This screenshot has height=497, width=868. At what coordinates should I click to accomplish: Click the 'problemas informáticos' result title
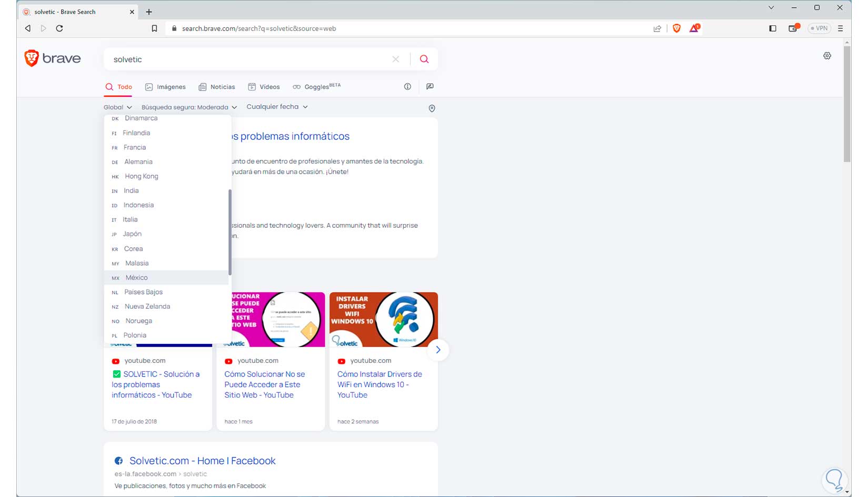[x=291, y=136]
